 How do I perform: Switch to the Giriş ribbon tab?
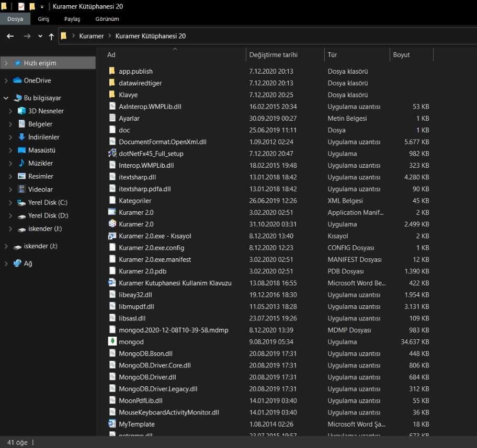[x=43, y=19]
